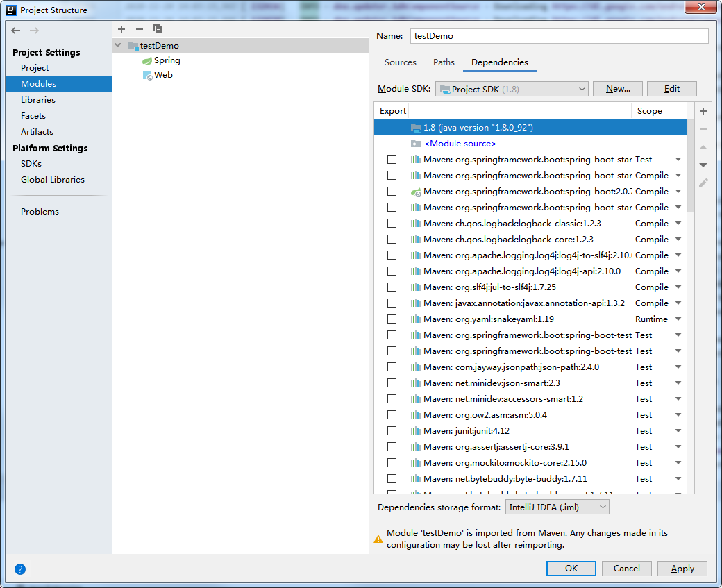This screenshot has width=722, height=588.
Task: Open the Problems section
Action: [x=40, y=212]
